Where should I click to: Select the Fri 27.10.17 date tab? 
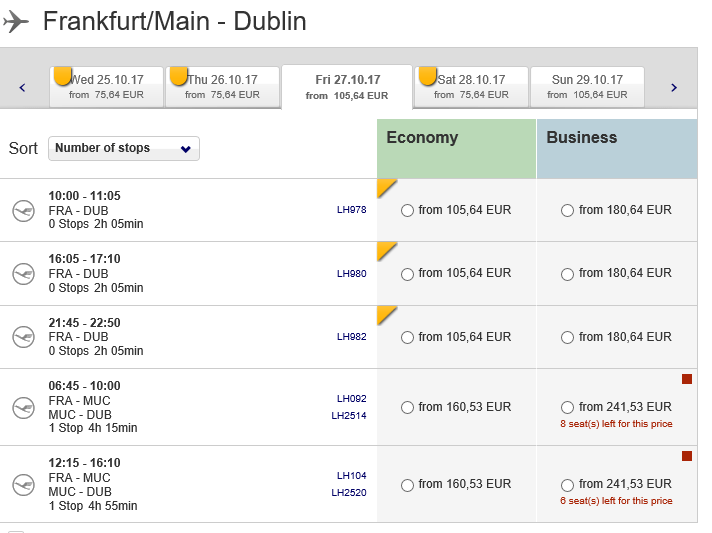(x=347, y=87)
